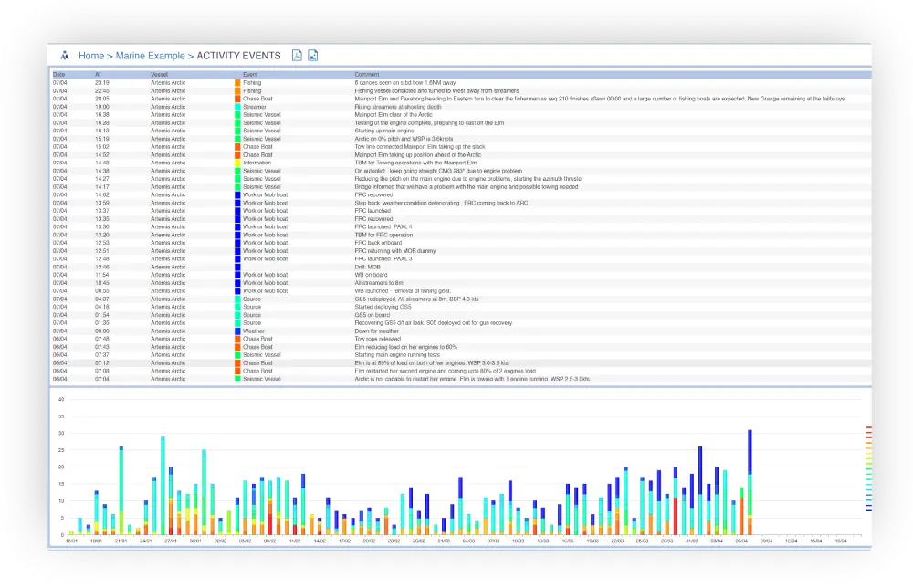Sort by the At column header
This screenshot has width=913, height=588.
[98, 75]
